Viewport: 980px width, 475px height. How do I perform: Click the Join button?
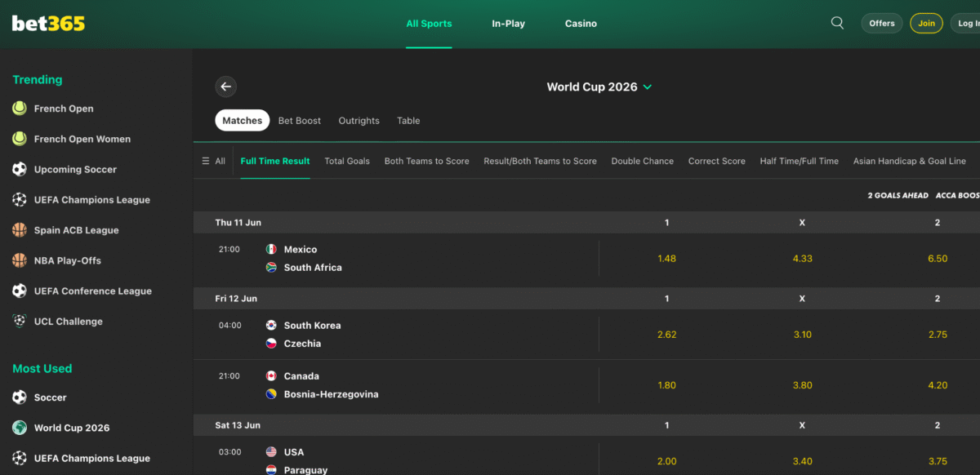point(926,23)
